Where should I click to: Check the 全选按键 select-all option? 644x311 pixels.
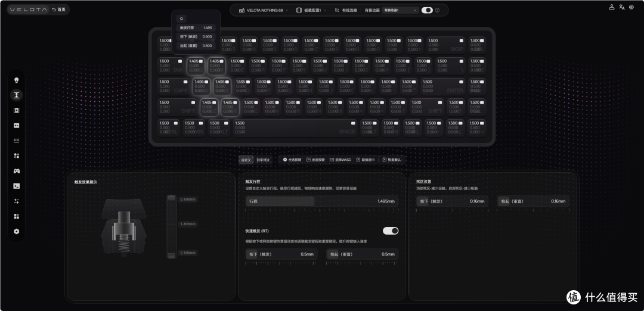(x=292, y=160)
